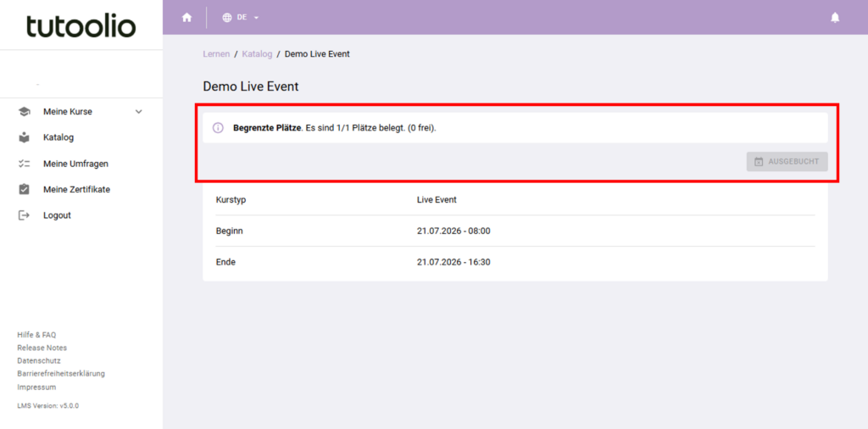Viewport: 868px width, 429px height.
Task: Open Datenschutz link
Action: coord(39,360)
